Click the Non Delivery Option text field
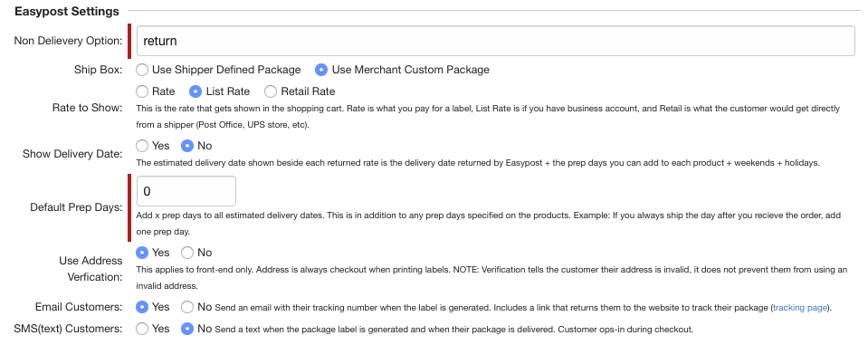This screenshot has width=868, height=345. pyautogui.click(x=495, y=41)
